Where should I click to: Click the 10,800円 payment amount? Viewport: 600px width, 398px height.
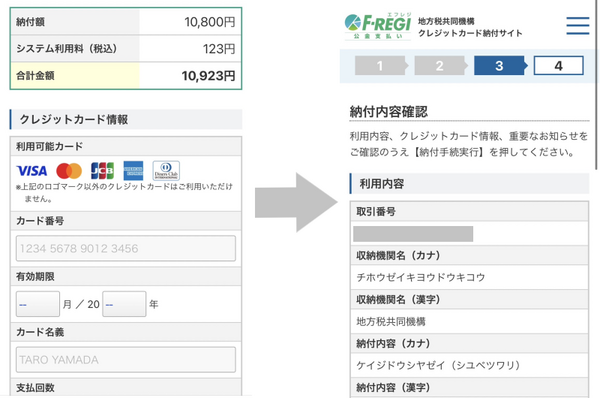click(x=210, y=22)
